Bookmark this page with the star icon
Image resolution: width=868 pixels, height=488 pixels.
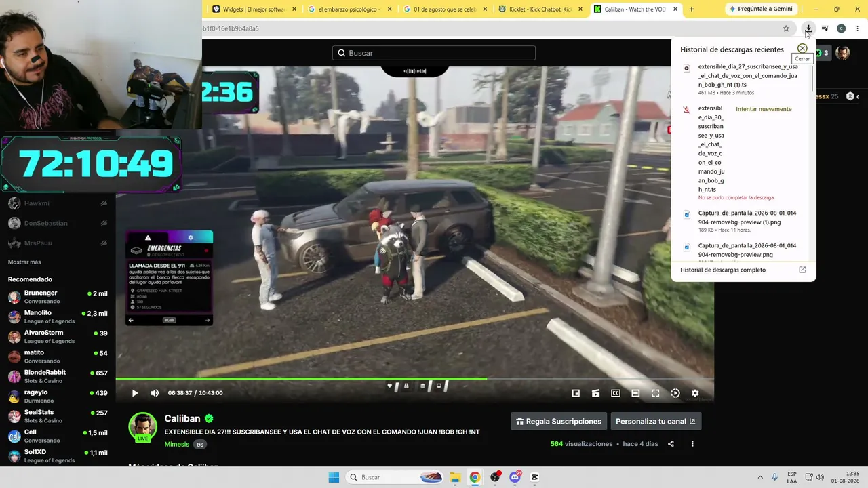coord(786,28)
